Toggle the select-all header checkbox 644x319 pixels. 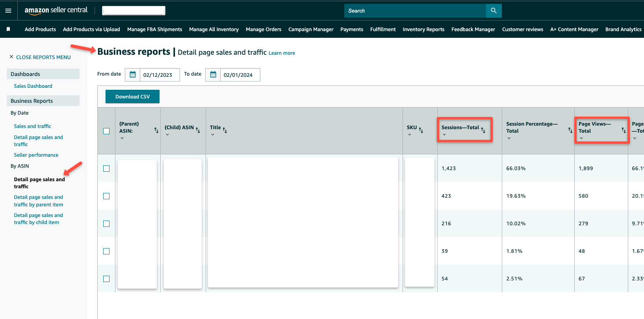point(106,131)
